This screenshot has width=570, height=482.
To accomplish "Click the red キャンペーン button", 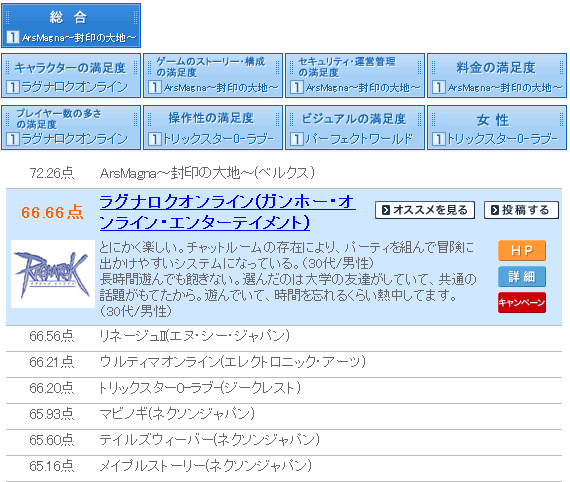I will point(522,302).
